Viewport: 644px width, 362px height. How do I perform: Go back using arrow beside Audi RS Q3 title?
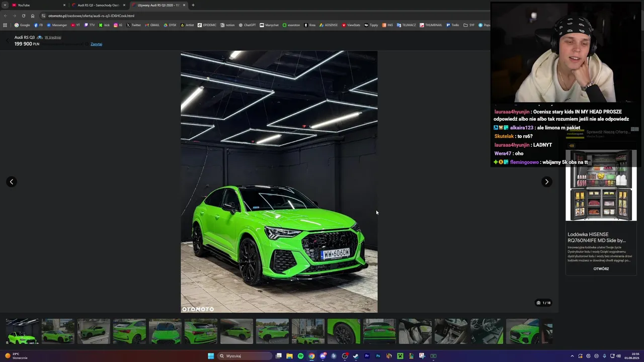(8, 40)
